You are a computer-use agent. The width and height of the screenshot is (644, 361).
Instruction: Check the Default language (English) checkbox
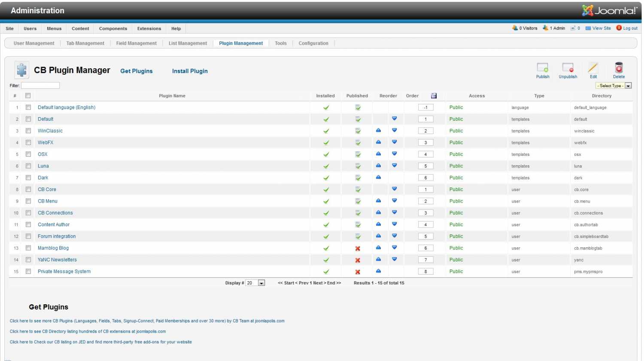point(28,107)
